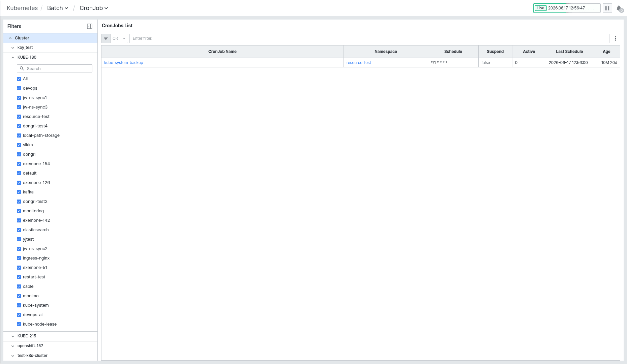Click the Live time range indicator
This screenshot has height=364, width=627.
[x=541, y=8]
